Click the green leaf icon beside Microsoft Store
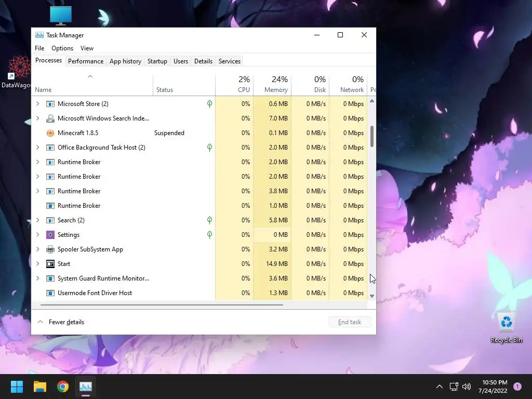The image size is (532, 399). 210,104
